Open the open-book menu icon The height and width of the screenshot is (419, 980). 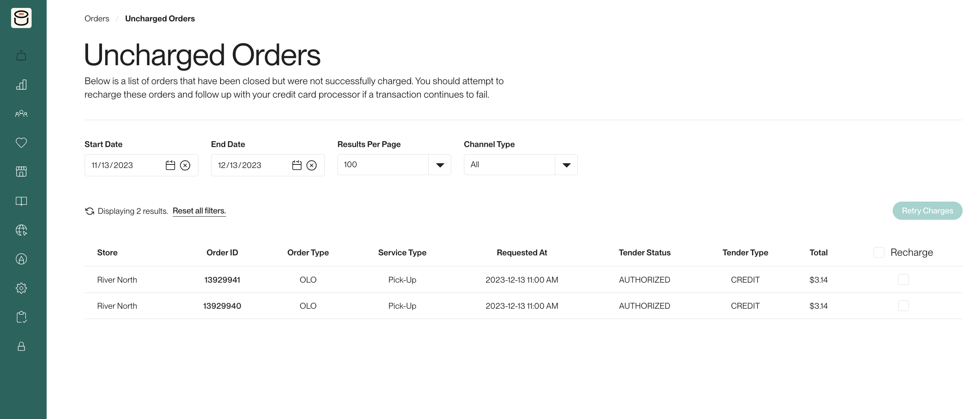pos(21,201)
